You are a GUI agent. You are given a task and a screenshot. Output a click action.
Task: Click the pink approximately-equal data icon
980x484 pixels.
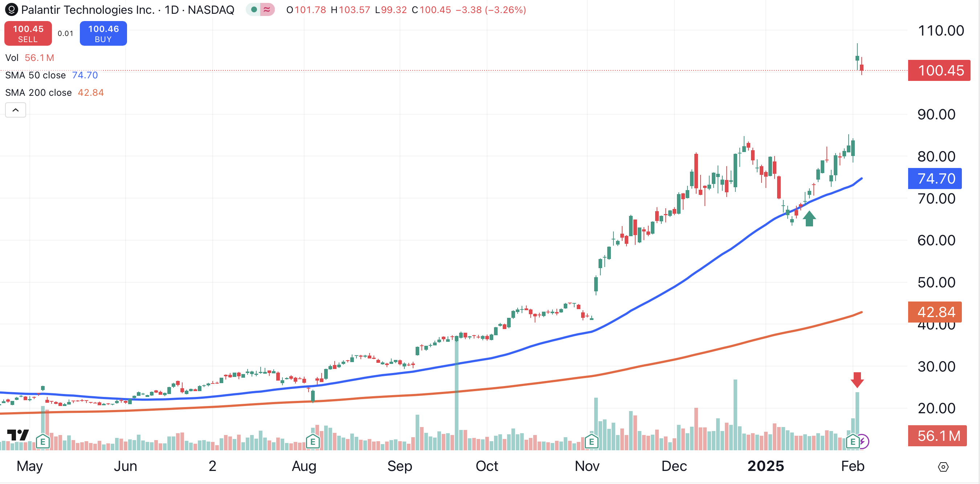[267, 9]
